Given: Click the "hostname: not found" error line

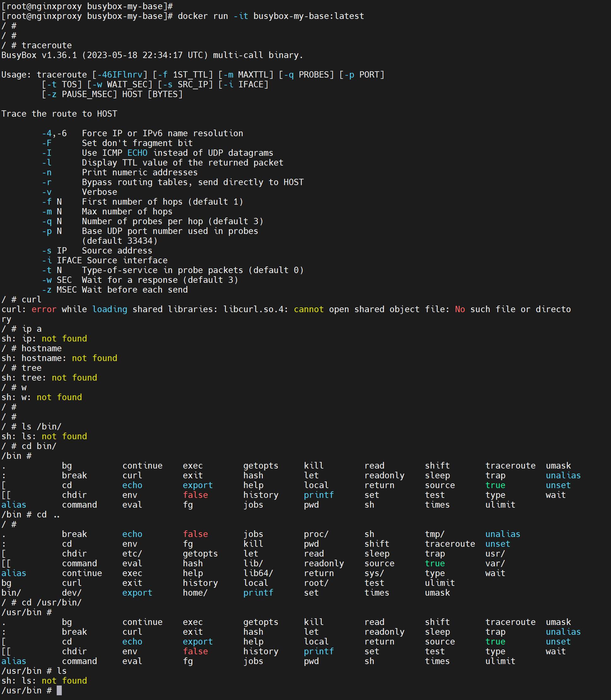Looking at the screenshot, I should [x=59, y=358].
